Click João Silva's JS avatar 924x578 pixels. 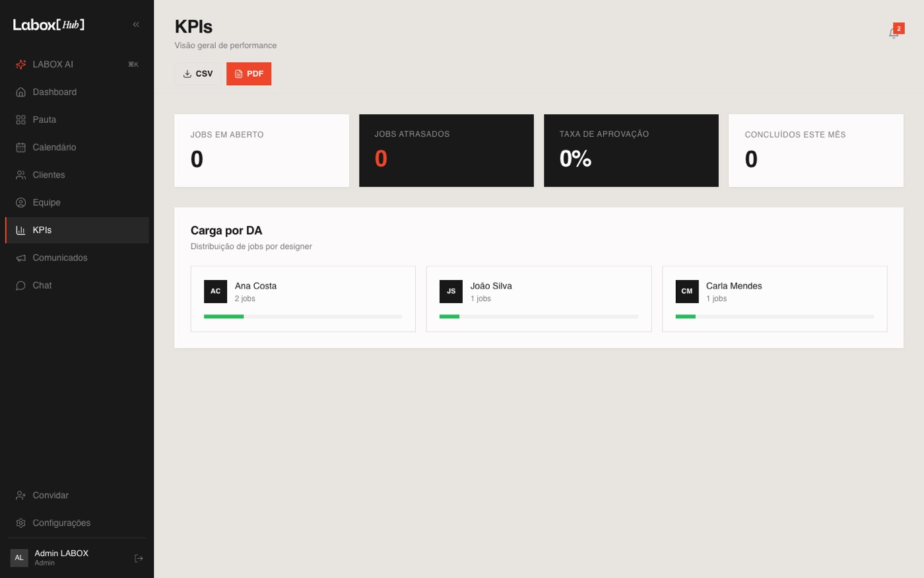(451, 291)
